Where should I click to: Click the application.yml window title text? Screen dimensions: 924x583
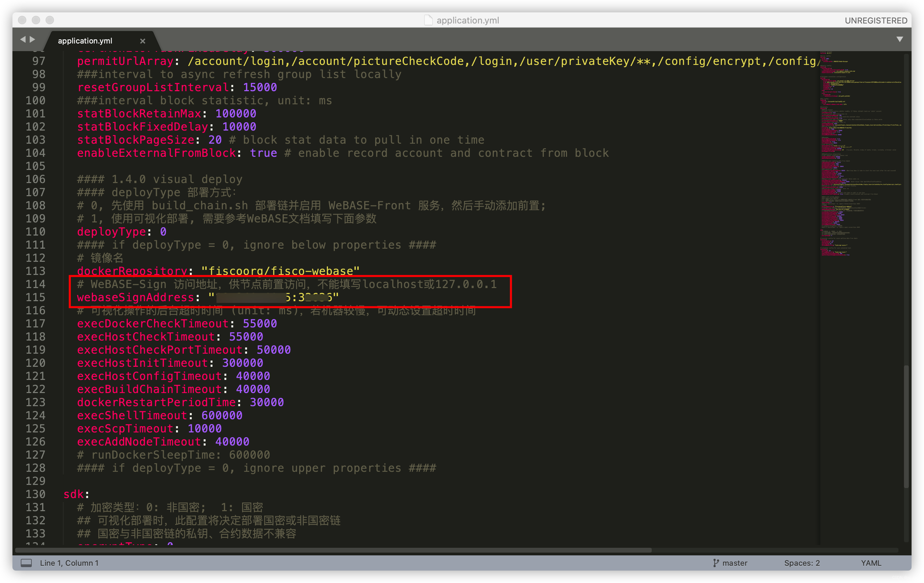coord(468,20)
